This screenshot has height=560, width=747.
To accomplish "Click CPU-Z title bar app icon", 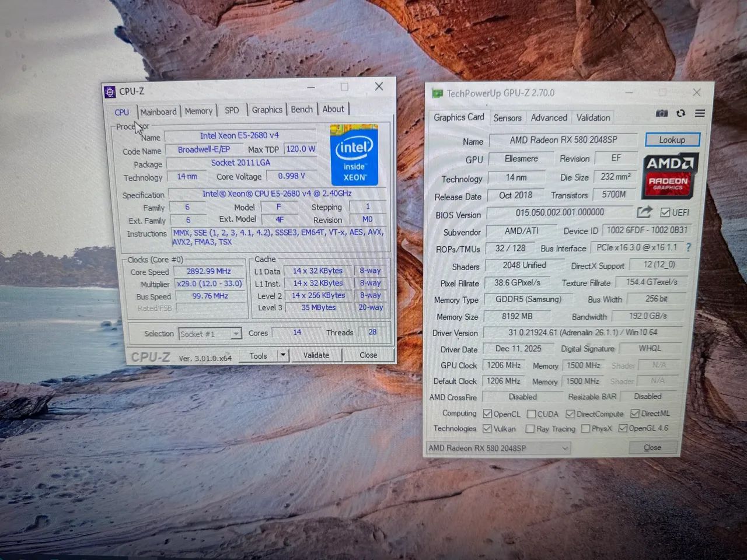I will point(110,92).
